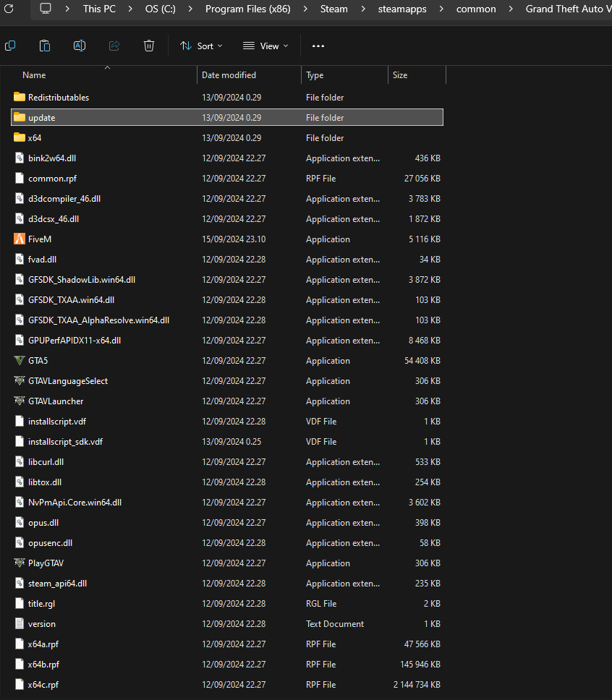Open the View dropdown
The image size is (612, 700).
[x=265, y=46]
